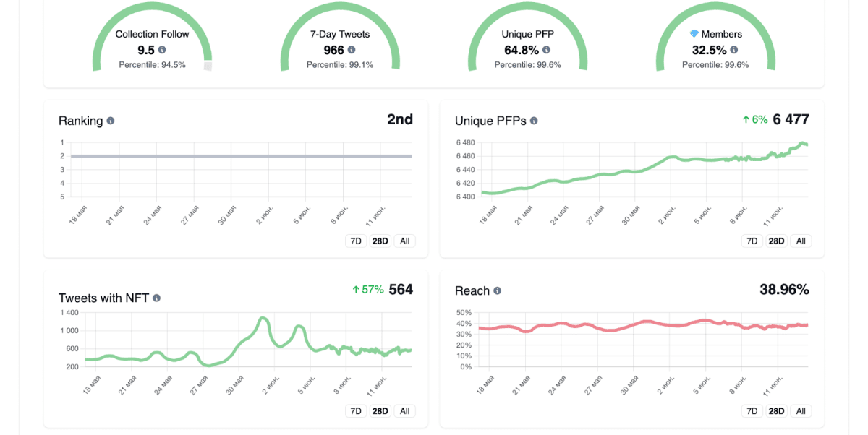Enable the 28D range on Unique PFPs
Viewport: 868px width, 435px height.
point(775,241)
